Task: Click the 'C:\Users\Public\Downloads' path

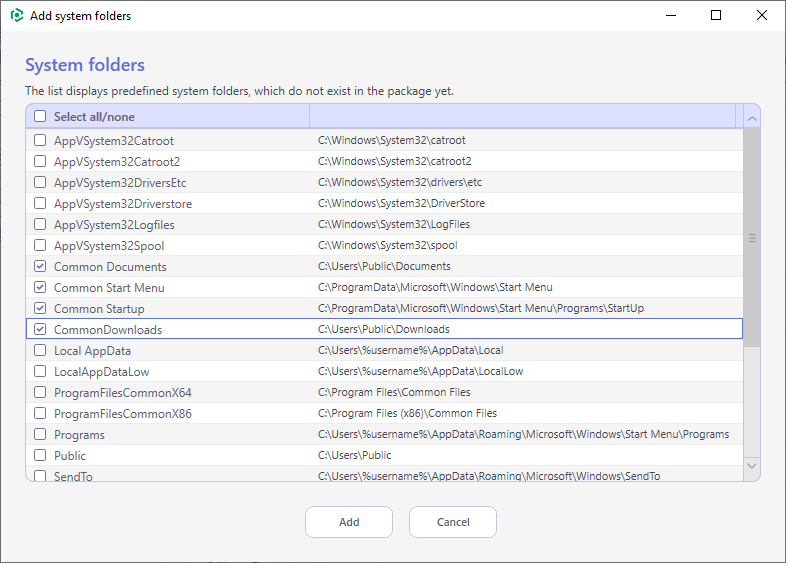Action: tap(383, 329)
